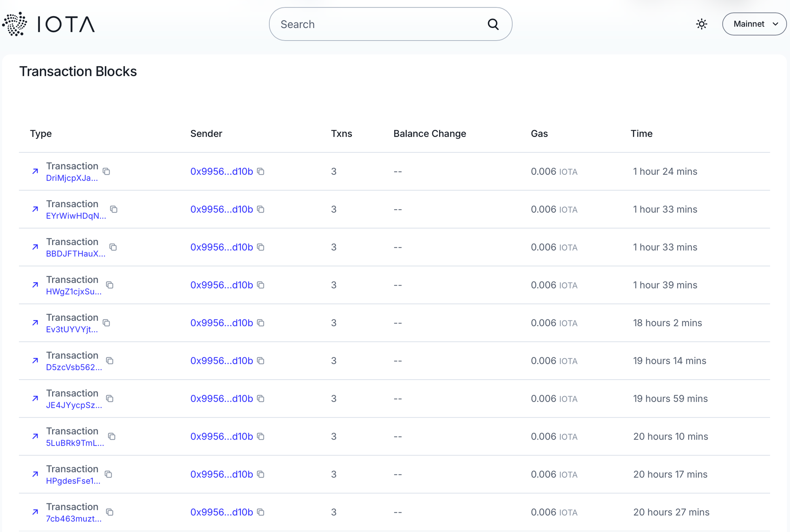Click the Gas column header

coord(539,133)
